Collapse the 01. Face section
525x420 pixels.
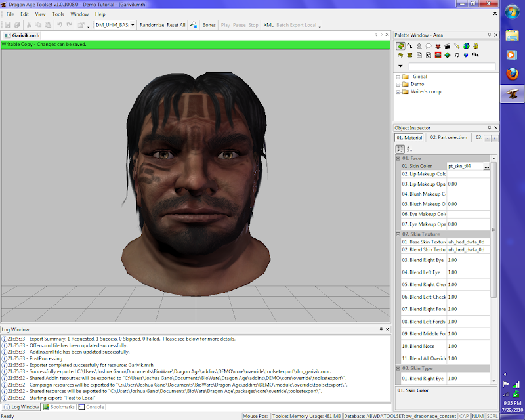point(398,158)
